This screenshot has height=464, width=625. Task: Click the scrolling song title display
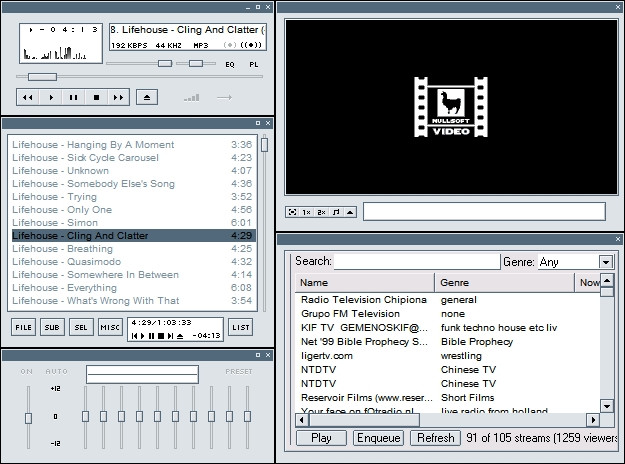188,30
